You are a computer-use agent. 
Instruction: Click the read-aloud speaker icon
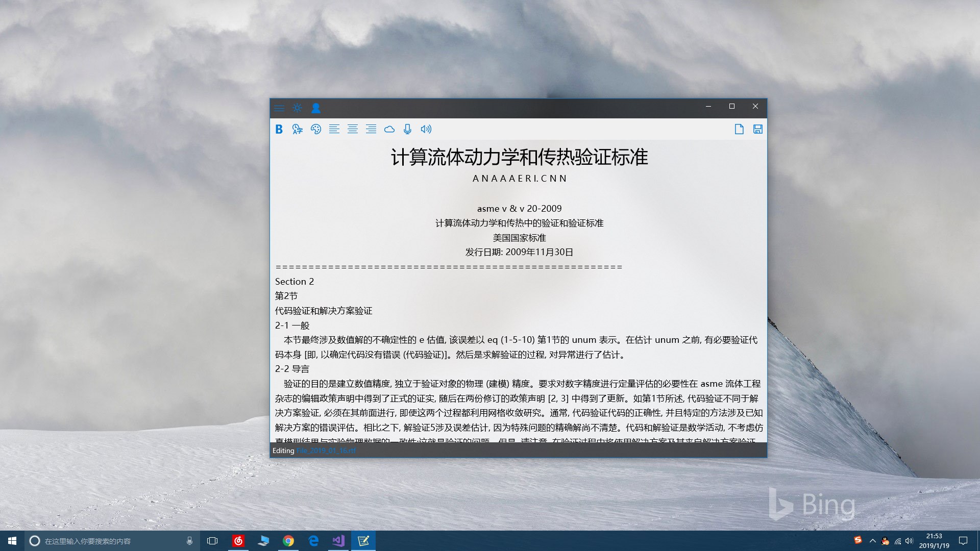(x=426, y=129)
